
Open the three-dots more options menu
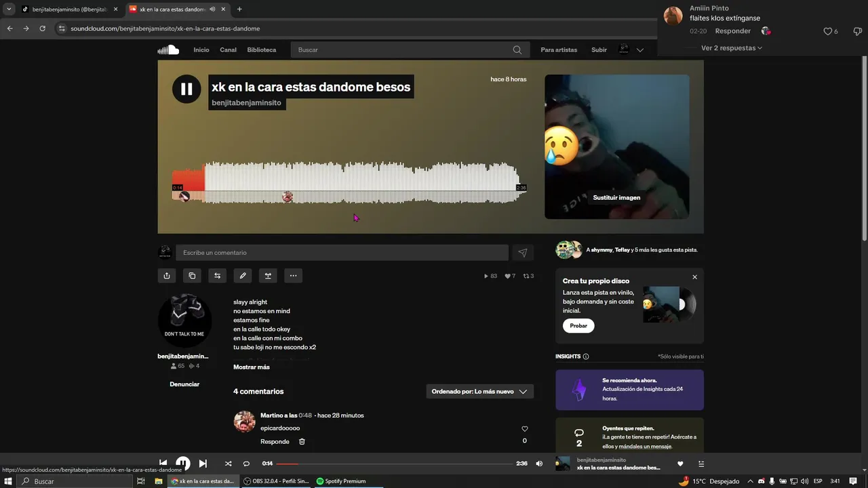(293, 276)
